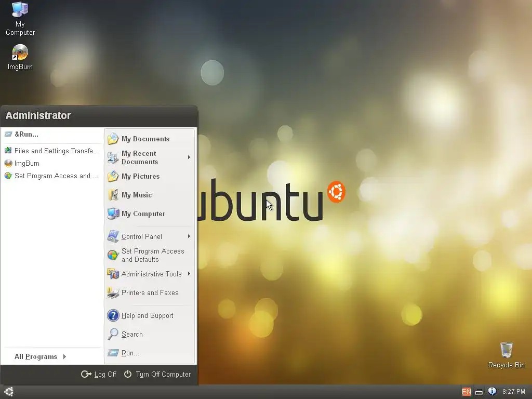Click the Log Off key icon
Viewport: 532px width, 399px height.
point(86,374)
